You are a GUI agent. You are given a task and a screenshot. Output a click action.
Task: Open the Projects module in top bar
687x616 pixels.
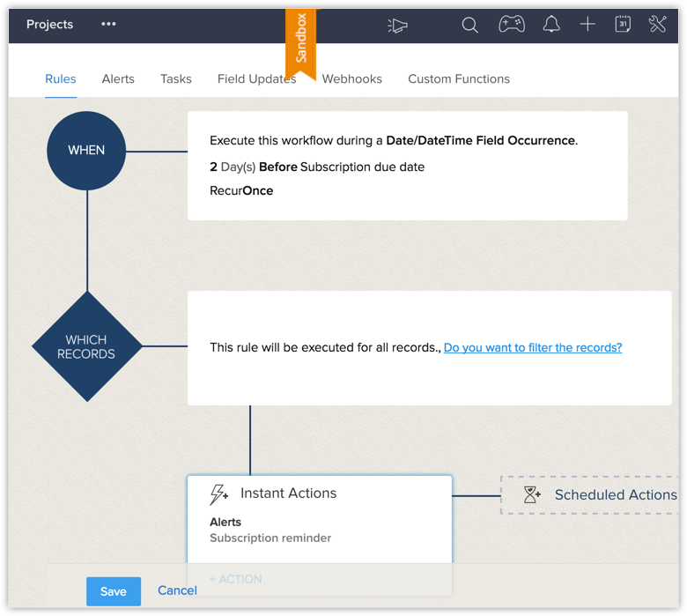click(50, 25)
